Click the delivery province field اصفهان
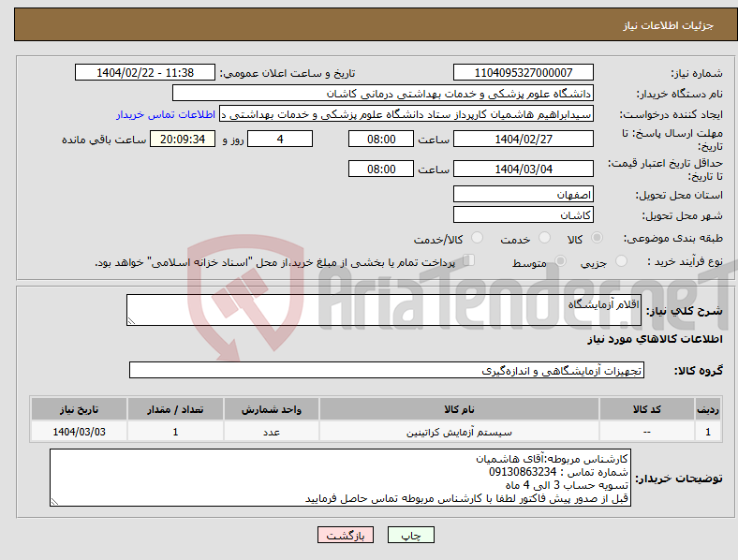The image size is (738, 560). click(x=523, y=194)
